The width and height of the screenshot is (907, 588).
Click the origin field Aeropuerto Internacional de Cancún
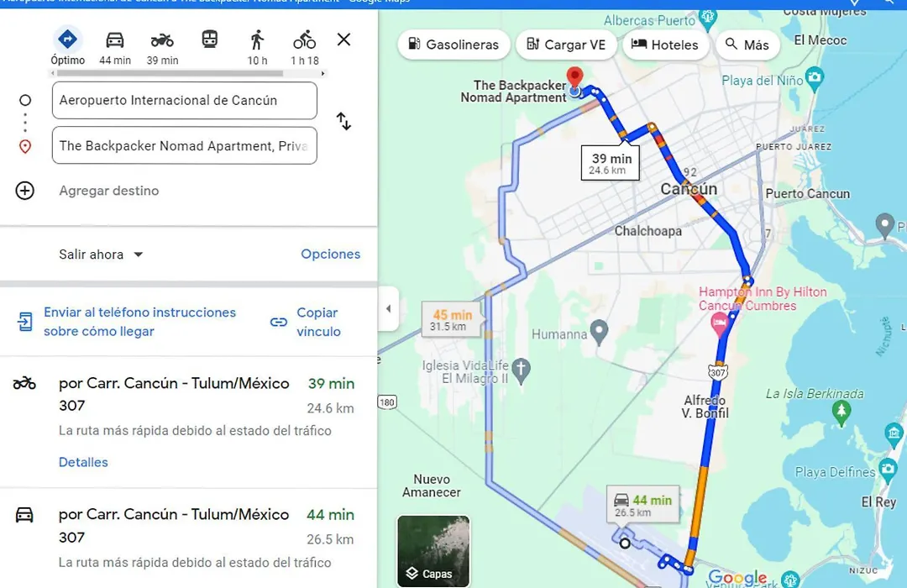pyautogui.click(x=185, y=101)
